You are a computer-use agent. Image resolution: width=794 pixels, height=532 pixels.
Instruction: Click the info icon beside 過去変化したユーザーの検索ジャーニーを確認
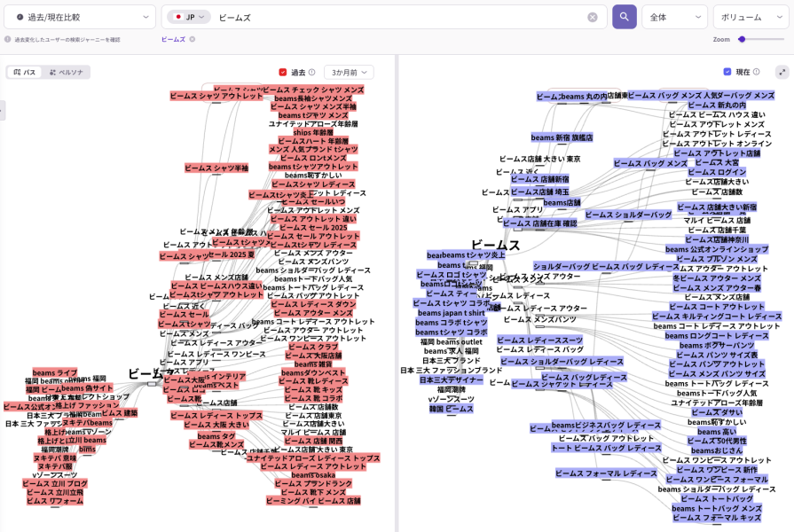point(8,39)
